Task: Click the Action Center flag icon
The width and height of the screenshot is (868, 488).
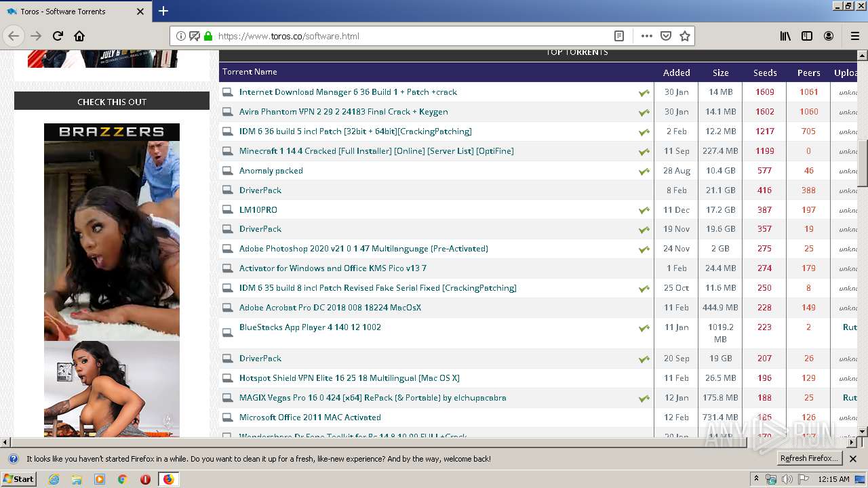Action: [x=804, y=479]
